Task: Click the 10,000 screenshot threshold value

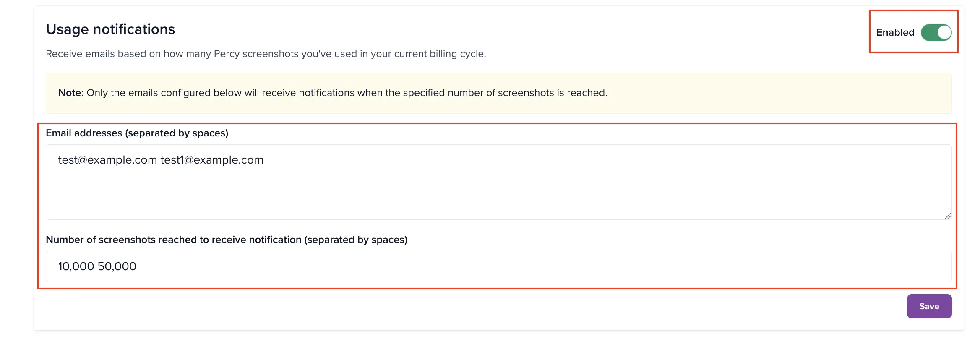Action: click(x=76, y=266)
